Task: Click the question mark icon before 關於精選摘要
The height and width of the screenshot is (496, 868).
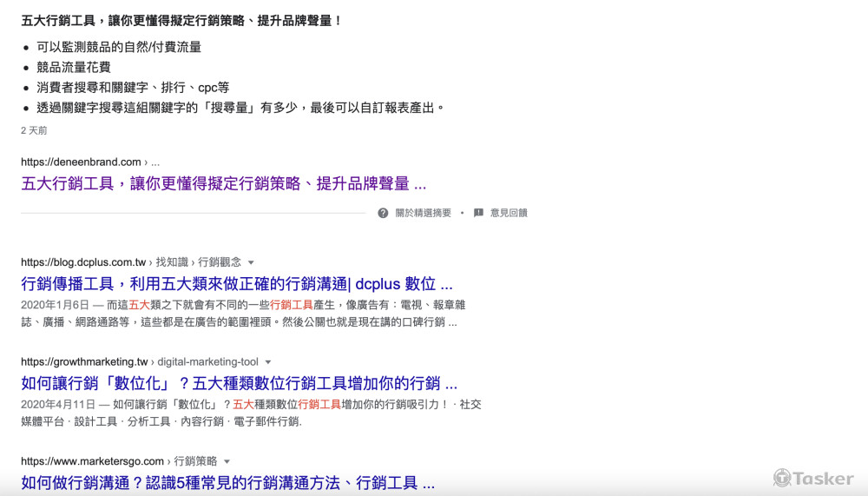Action: [x=383, y=213]
